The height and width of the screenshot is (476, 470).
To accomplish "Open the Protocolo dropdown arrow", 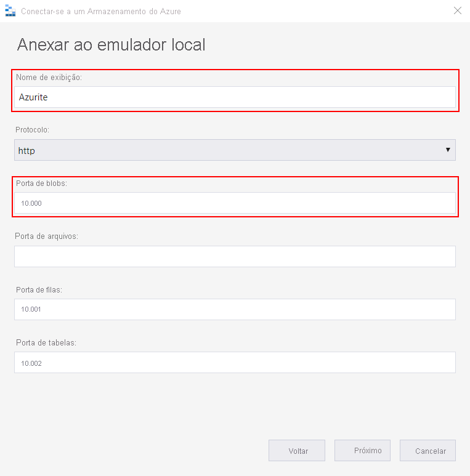I will pyautogui.click(x=448, y=150).
